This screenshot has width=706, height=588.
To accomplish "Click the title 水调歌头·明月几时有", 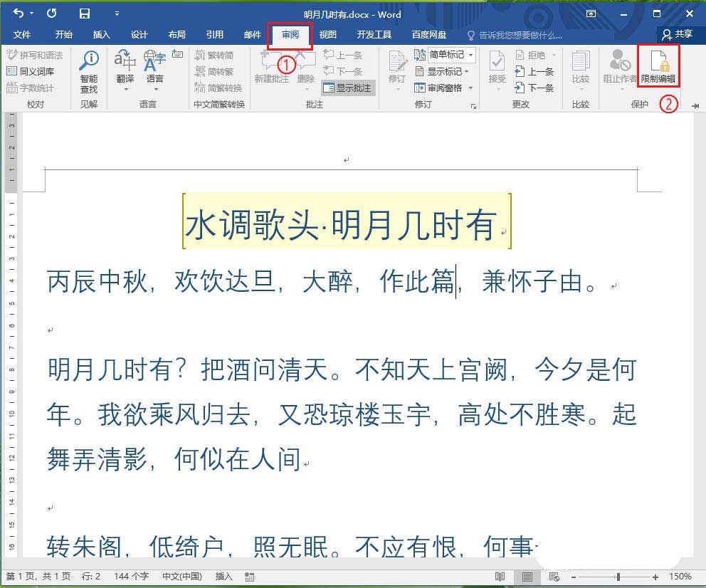I will tap(341, 224).
